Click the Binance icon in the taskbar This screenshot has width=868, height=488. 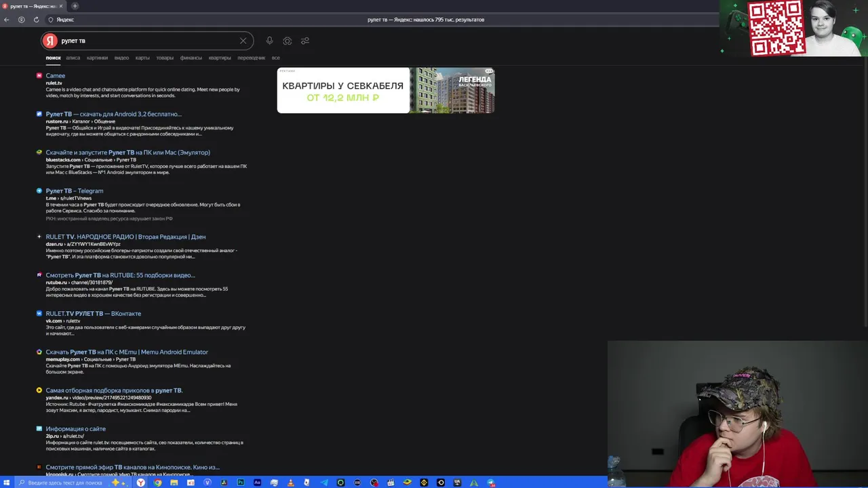tap(424, 483)
